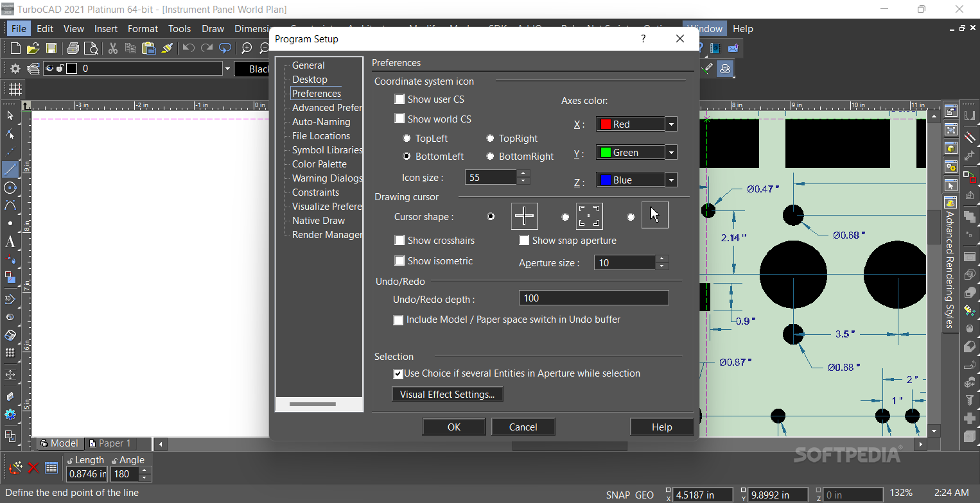Click the X coordinate field in status bar

pyautogui.click(x=703, y=495)
